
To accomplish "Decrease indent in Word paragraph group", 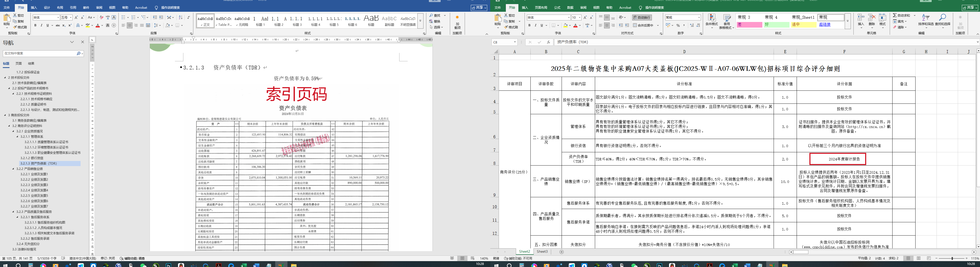I will pyautogui.click(x=155, y=17).
